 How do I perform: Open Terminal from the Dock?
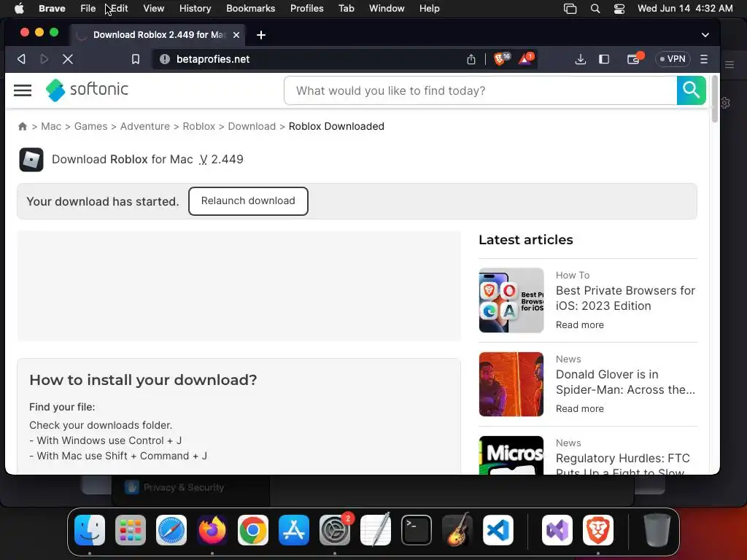click(417, 530)
